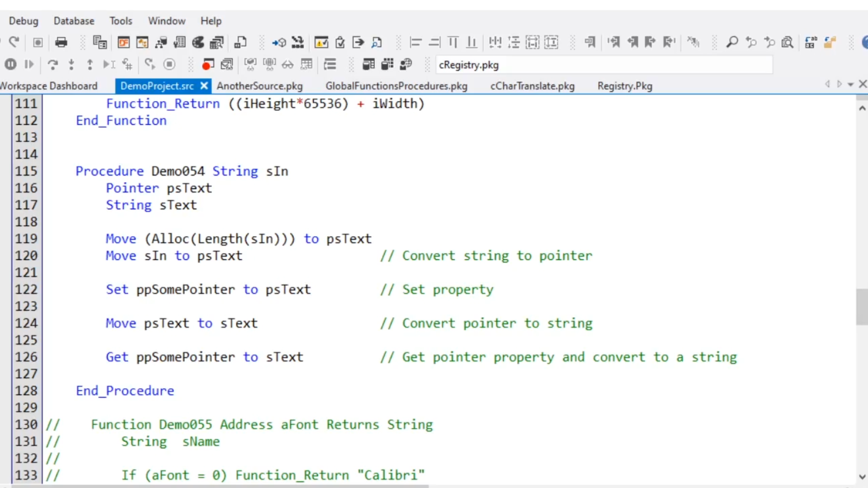Toggle the red breakpoint icon
868x488 pixels.
click(x=208, y=65)
